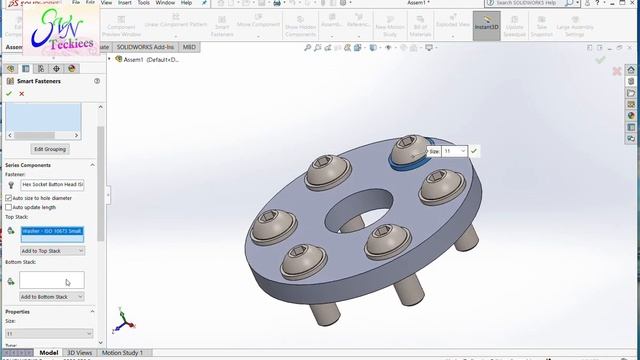Toggle the Instant3D tool
Image resolution: width=640 pixels, height=360 pixels.
[487, 25]
